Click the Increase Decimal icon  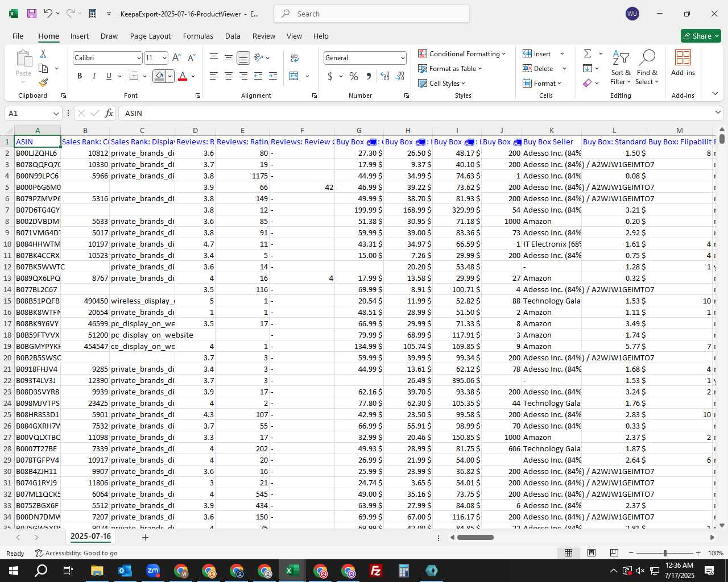point(385,76)
